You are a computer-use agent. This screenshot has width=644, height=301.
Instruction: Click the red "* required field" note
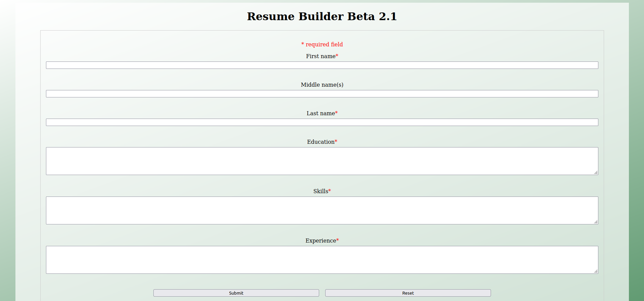322,44
